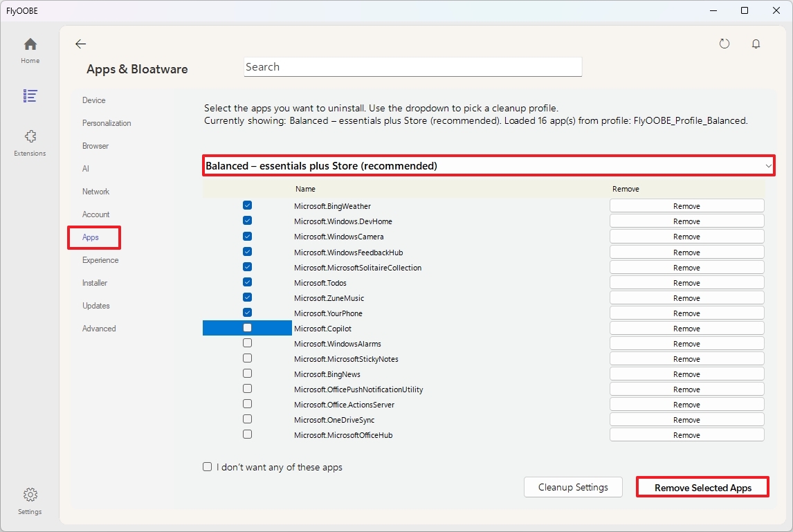Switch to the Apps category

click(91, 237)
